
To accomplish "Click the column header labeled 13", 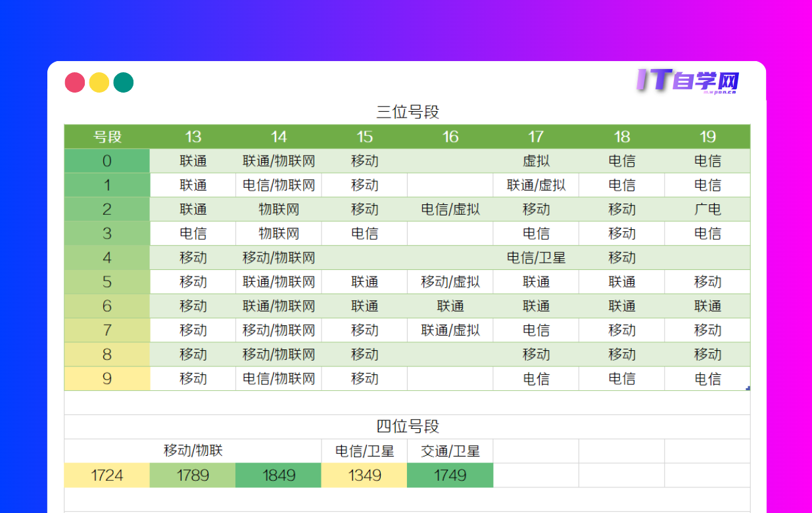I will 193,137.
